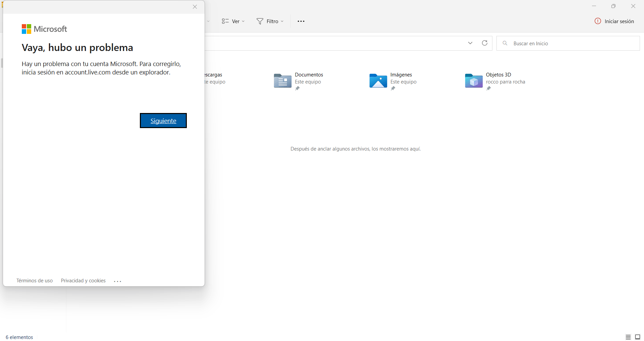
Task: Click the search magnifier icon
Action: (x=505, y=43)
